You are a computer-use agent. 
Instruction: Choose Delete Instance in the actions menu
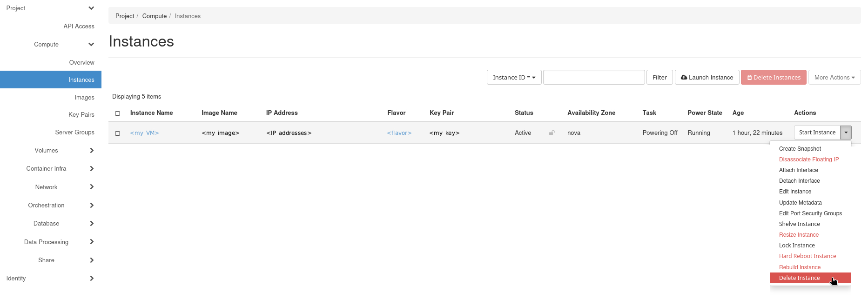click(x=799, y=278)
